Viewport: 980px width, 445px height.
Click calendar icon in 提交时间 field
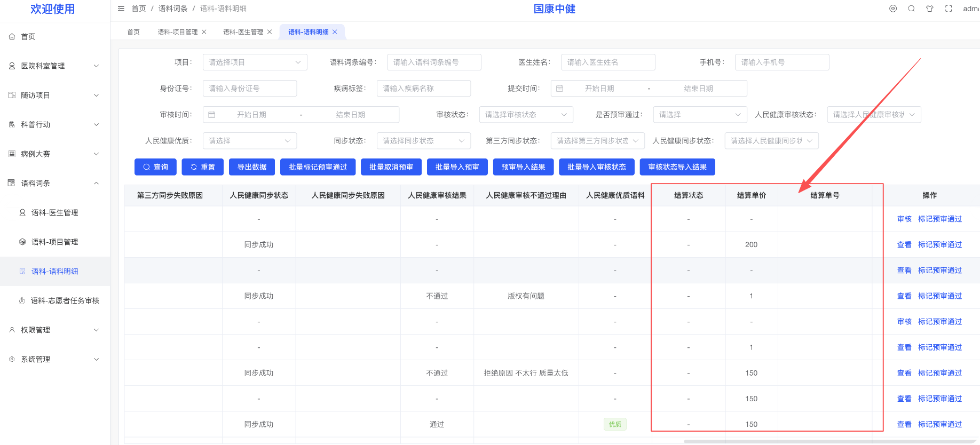[x=559, y=89]
